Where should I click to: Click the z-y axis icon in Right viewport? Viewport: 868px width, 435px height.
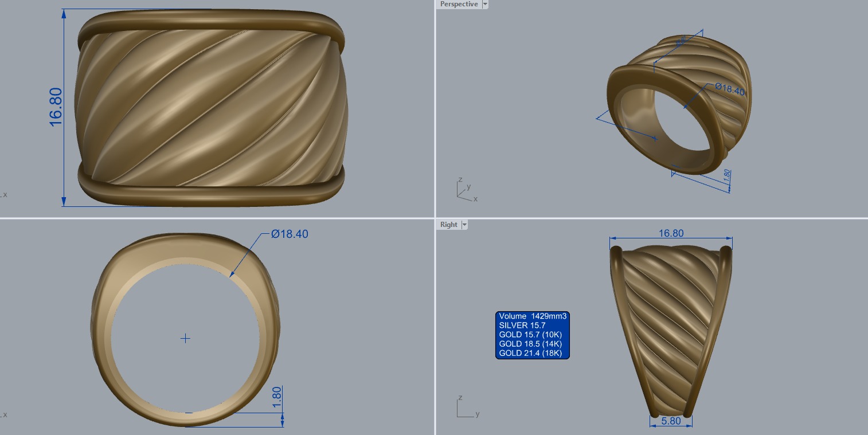click(468, 407)
